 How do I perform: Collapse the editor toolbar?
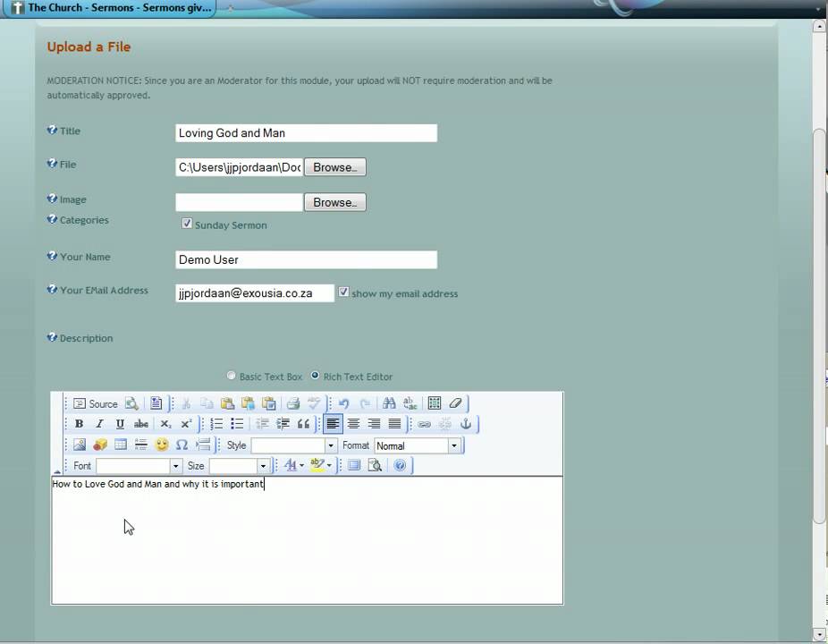pyautogui.click(x=57, y=471)
